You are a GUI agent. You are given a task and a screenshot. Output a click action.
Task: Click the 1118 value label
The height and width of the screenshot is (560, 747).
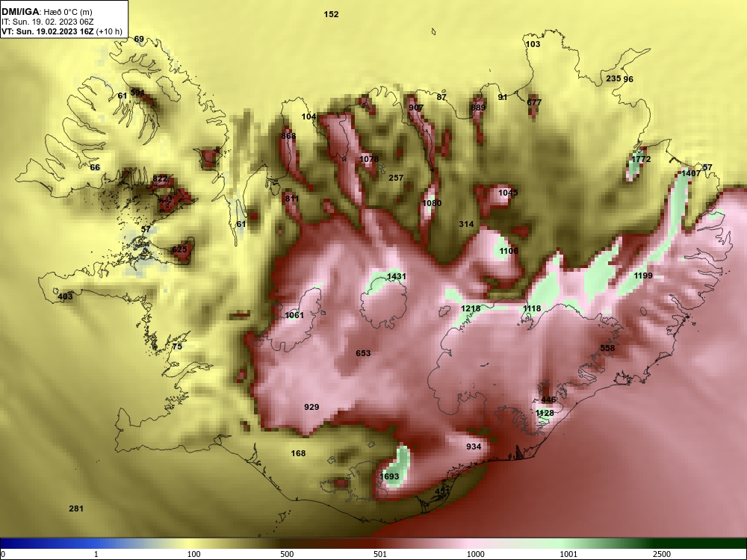click(532, 308)
